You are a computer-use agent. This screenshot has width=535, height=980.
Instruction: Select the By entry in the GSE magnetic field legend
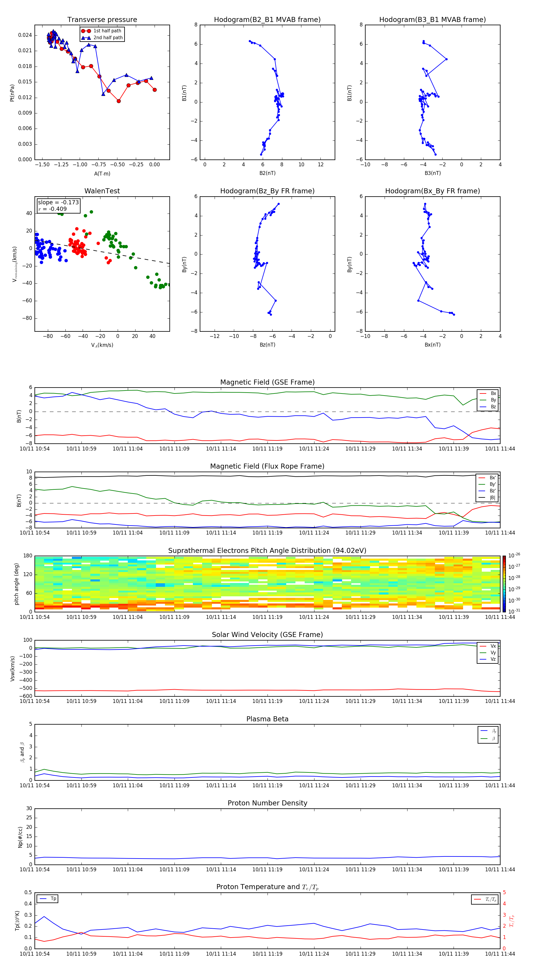tap(488, 400)
